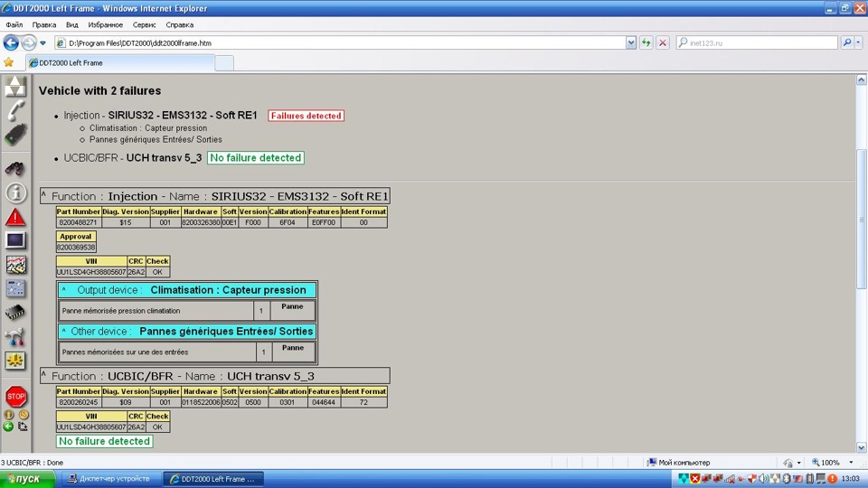Open the Избранное menu
The image size is (868, 488).
tap(105, 25)
